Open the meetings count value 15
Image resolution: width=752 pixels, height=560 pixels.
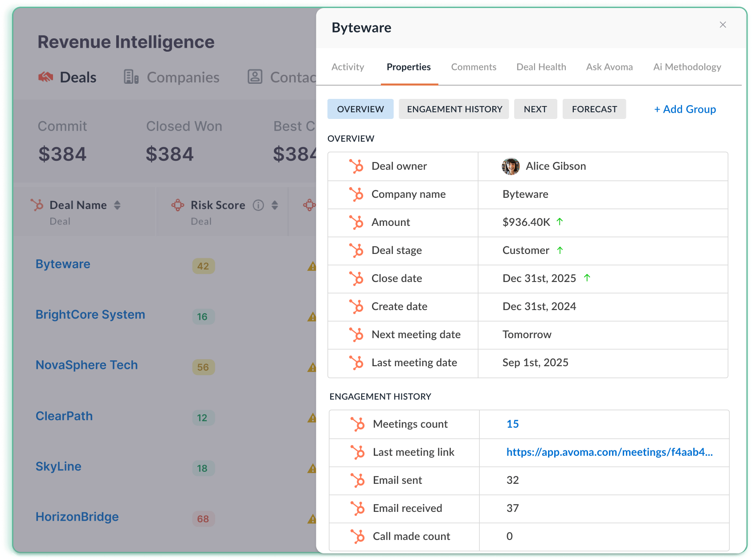[513, 424]
